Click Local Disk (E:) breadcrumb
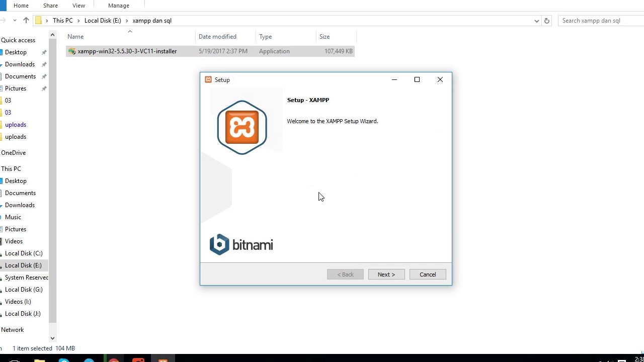Viewport: 644px width, 362px height. 103,21
